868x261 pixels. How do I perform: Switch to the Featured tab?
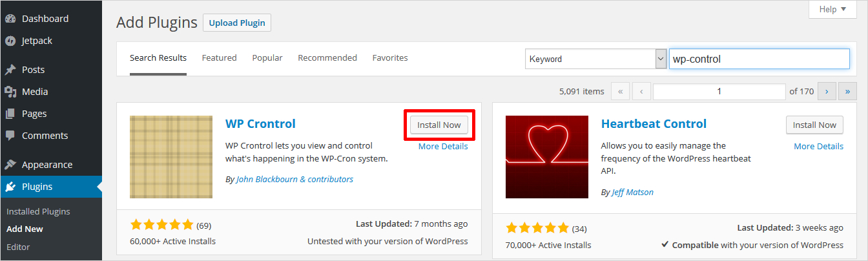(219, 57)
